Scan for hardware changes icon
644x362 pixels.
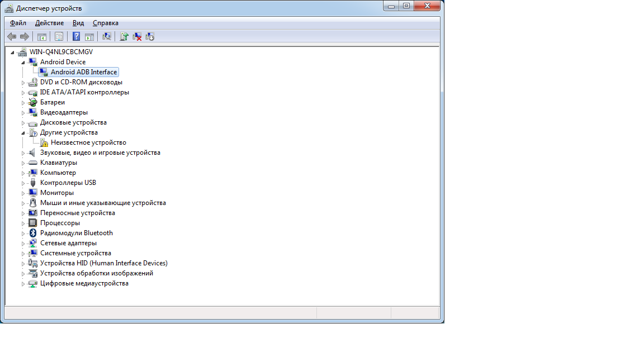tap(106, 36)
